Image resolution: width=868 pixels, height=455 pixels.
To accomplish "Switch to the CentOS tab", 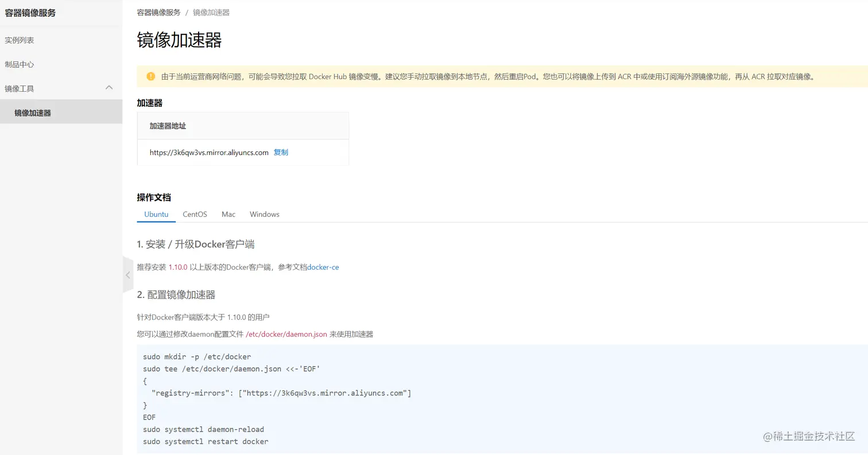I will (195, 214).
